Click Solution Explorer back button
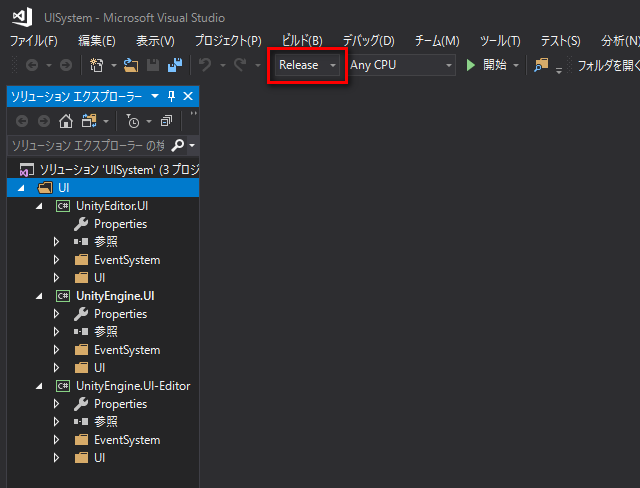 pos(22,121)
